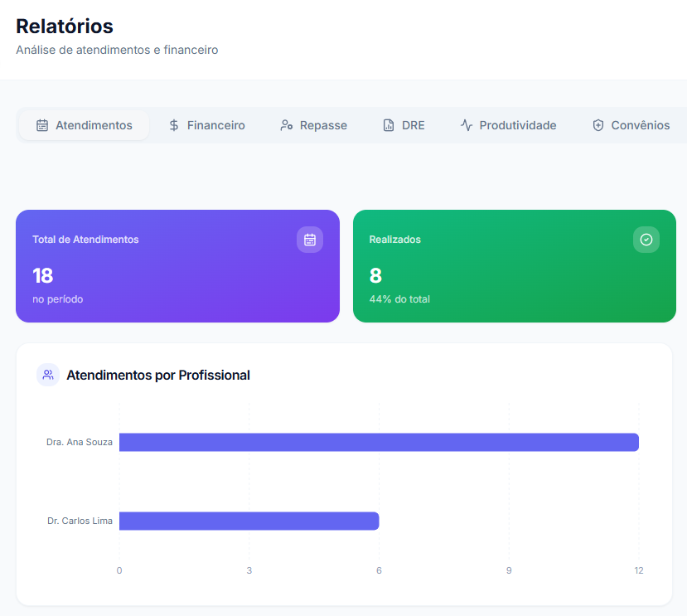This screenshot has height=616, width=687.
Task: Click the user-settings icon beside Repasse
Action: coord(287,125)
